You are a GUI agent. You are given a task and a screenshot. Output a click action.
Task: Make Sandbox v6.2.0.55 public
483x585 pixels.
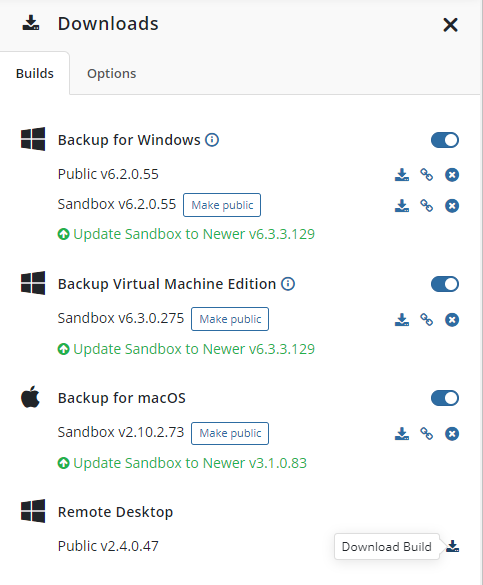click(x=222, y=205)
